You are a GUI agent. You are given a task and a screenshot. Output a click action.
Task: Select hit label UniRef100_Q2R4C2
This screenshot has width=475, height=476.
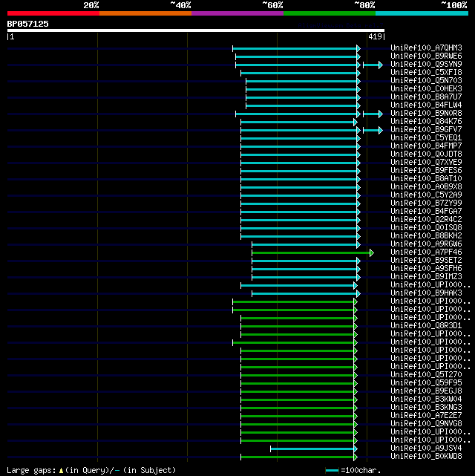(426, 220)
